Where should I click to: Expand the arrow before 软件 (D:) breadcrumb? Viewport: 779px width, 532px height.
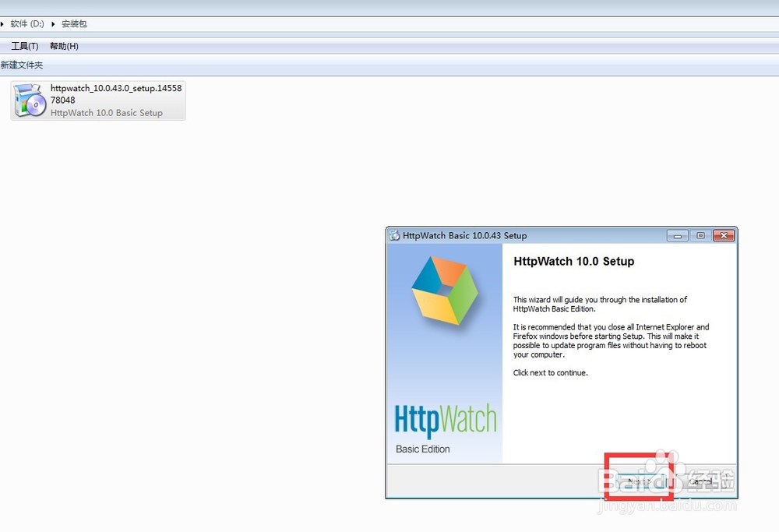point(2,24)
